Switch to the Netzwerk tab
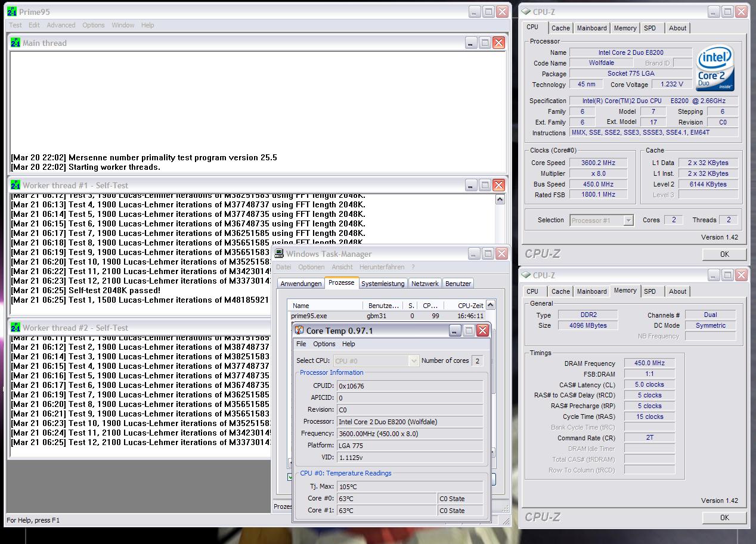The width and height of the screenshot is (756, 544). pos(425,284)
